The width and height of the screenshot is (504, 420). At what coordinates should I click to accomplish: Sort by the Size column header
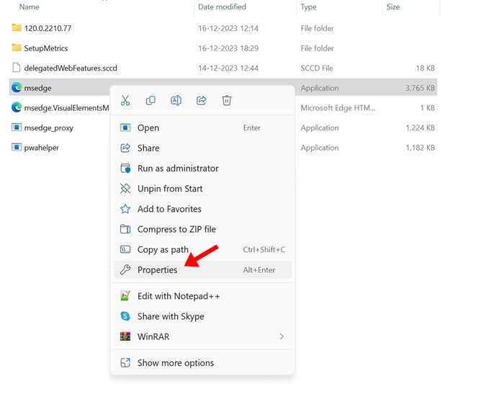coord(393,6)
